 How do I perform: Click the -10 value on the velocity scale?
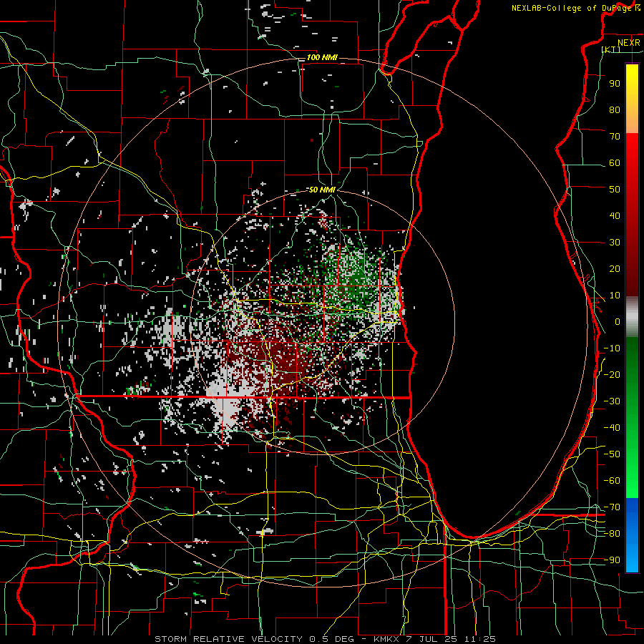[612, 348]
